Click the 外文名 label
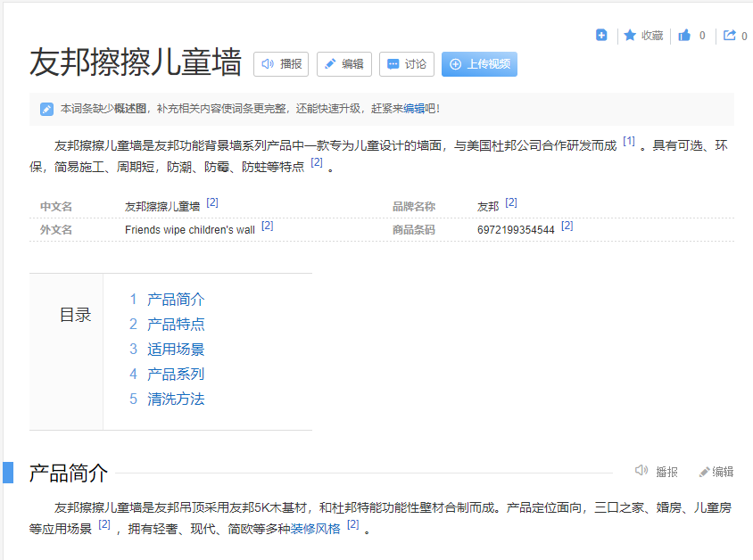 coord(56,230)
